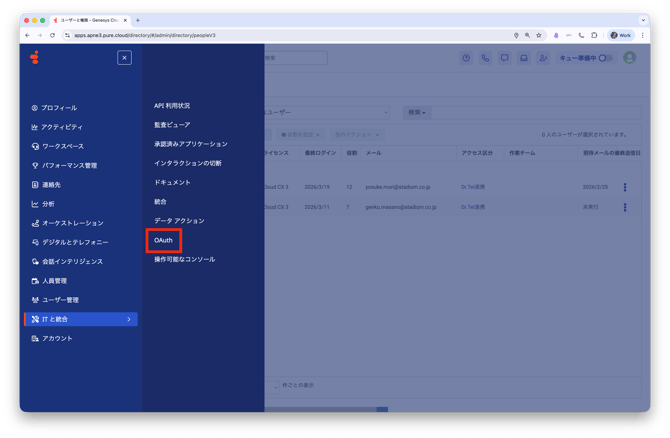
Task: Toggle the キュー準備中 queue switch
Action: click(x=605, y=58)
